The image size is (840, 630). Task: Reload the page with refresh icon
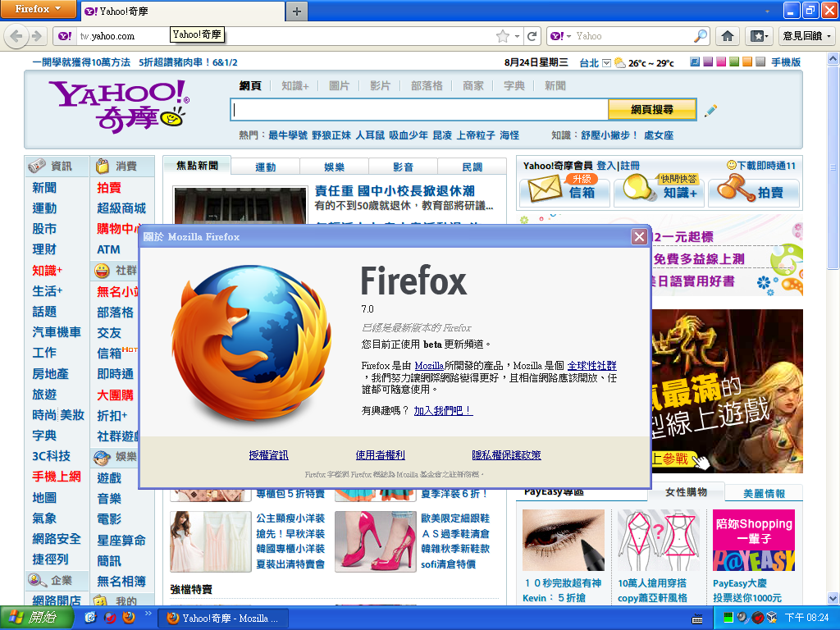[x=532, y=36]
